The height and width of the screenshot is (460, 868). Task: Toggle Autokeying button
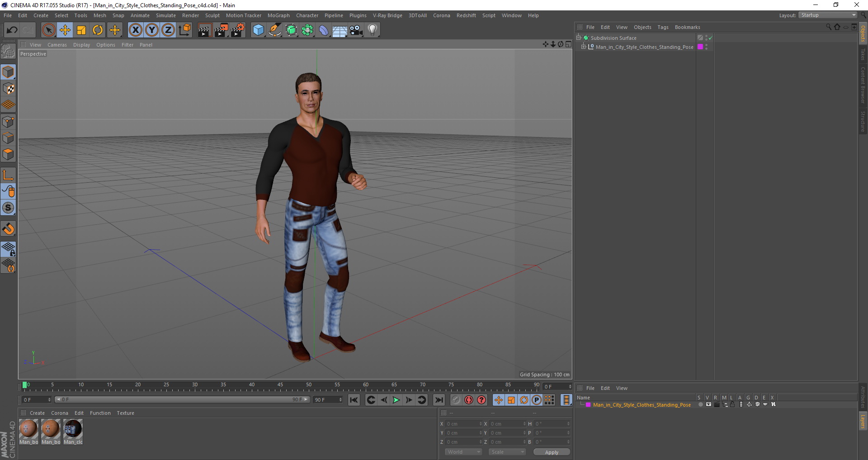[469, 400]
